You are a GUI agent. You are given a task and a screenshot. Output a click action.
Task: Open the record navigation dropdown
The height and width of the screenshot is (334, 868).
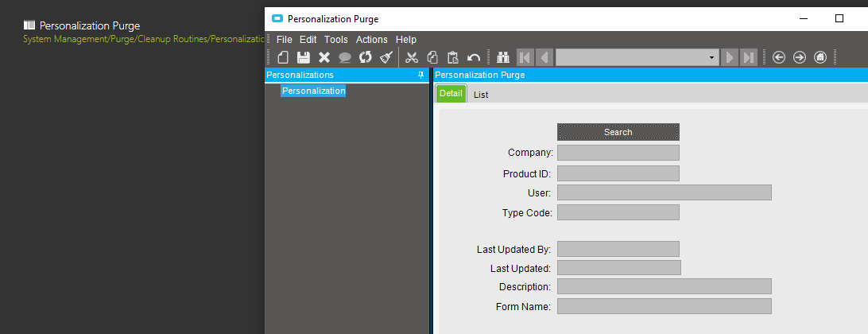click(711, 57)
